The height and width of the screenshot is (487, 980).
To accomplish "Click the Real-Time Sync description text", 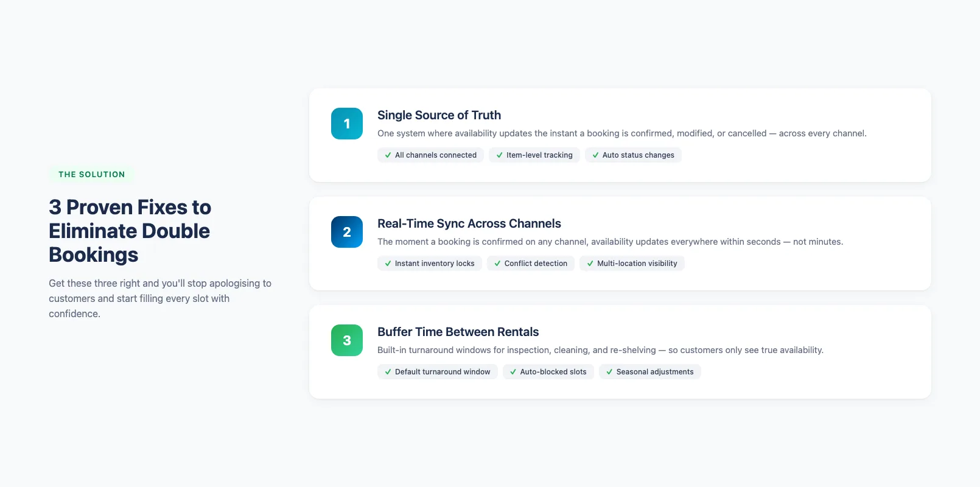I will click(610, 242).
